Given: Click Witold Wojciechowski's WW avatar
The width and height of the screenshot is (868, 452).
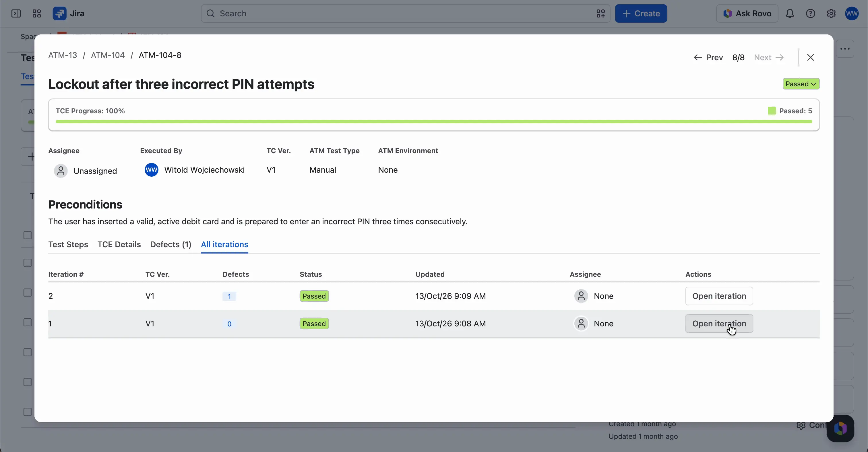Looking at the screenshot, I should (x=151, y=170).
